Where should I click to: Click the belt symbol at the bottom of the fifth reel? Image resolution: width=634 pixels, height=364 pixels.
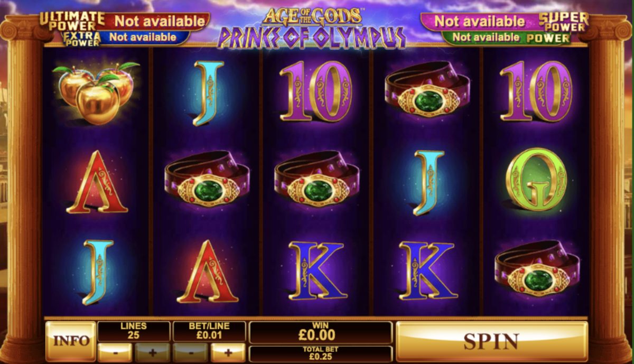coord(537,269)
